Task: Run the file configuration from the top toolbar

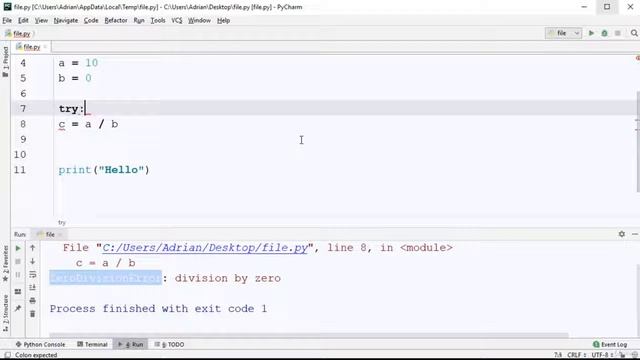Action: [x=591, y=33]
